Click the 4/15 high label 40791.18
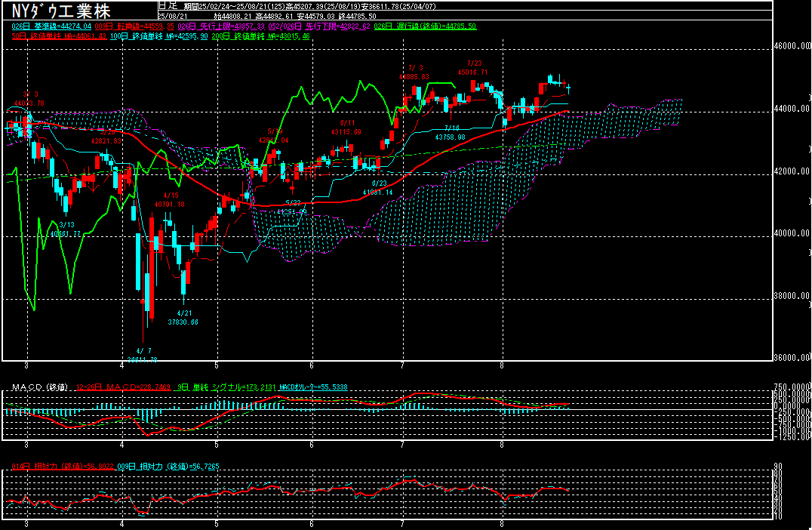 (169, 205)
